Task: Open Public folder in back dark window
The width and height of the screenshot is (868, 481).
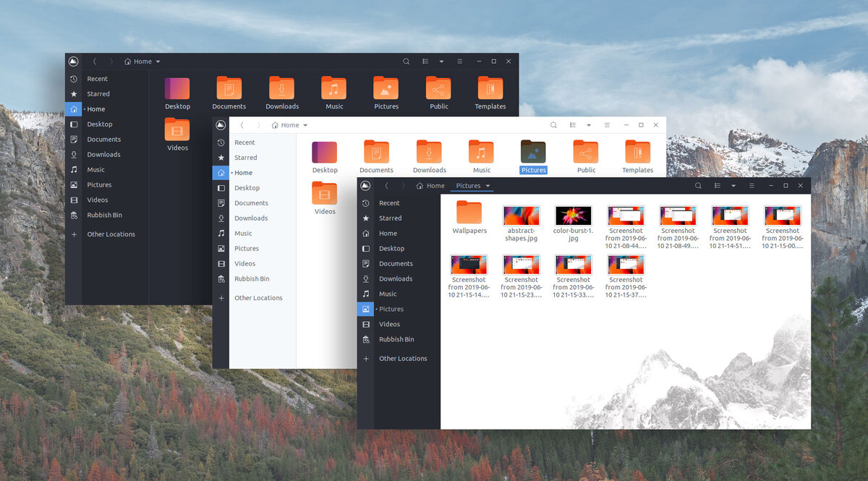Action: tap(438, 88)
